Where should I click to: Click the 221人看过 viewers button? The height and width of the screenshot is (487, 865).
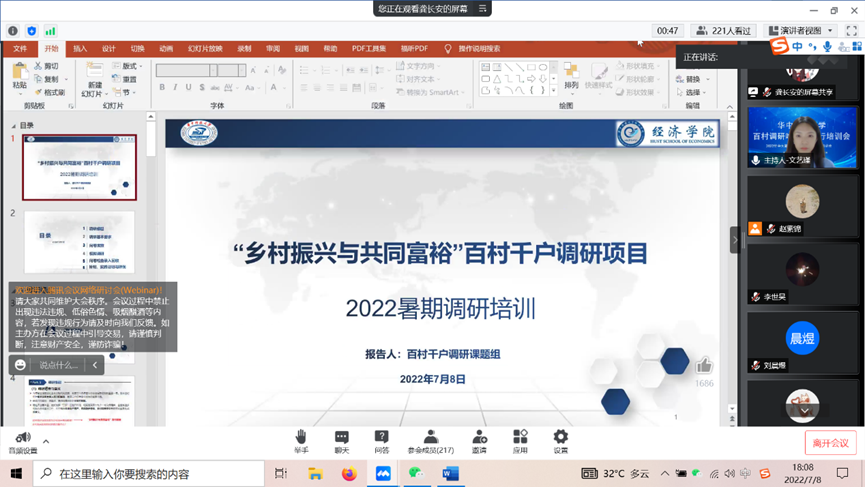pyautogui.click(x=724, y=31)
